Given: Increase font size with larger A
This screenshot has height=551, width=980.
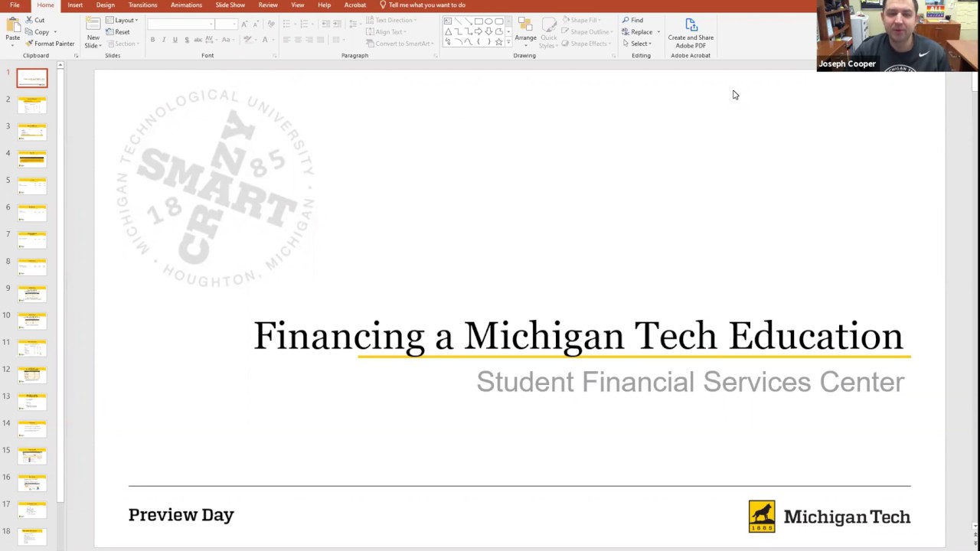Looking at the screenshot, I should (244, 24).
